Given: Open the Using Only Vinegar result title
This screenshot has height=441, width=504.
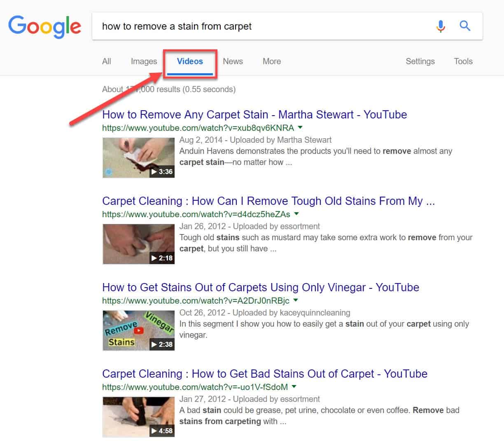Looking at the screenshot, I should click(x=261, y=287).
